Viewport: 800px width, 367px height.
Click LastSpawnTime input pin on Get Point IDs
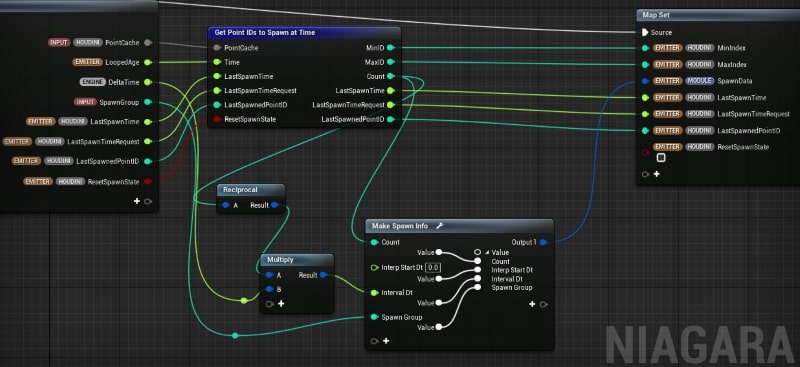[217, 76]
